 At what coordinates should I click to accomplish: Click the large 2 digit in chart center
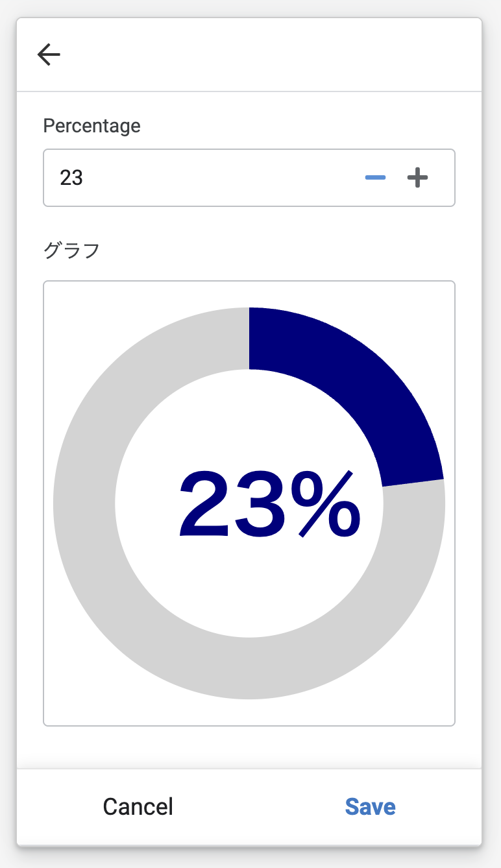point(204,505)
